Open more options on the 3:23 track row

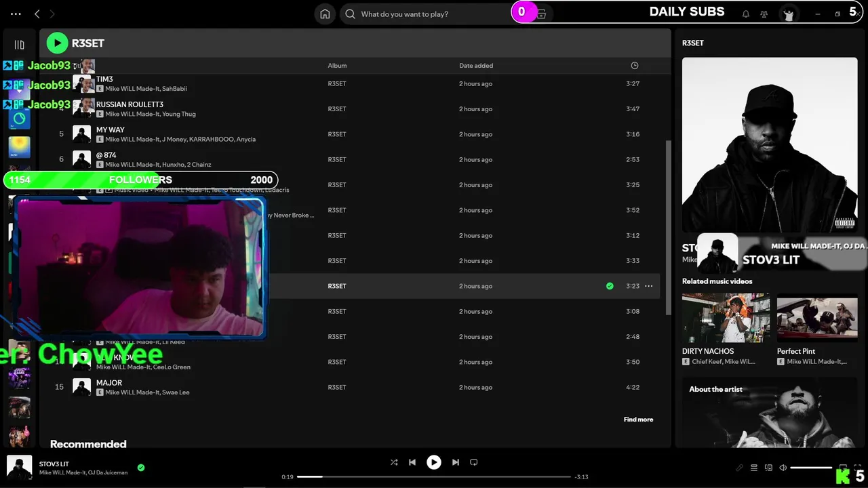coord(649,286)
